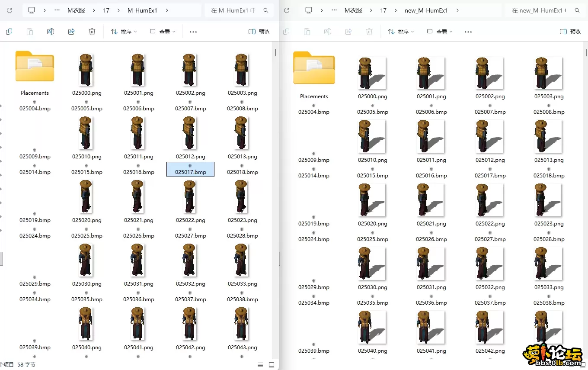Select 025013.png thumbnail in right window
Screen dimensions: 588x370
(549, 137)
